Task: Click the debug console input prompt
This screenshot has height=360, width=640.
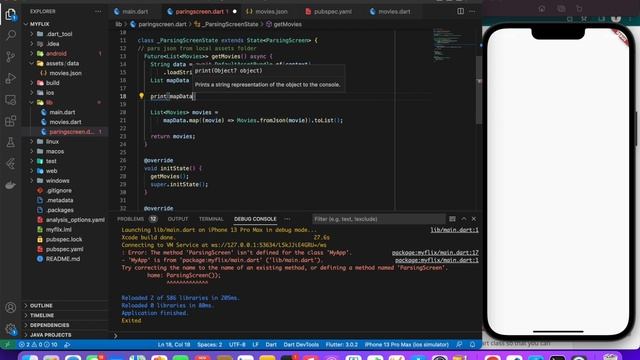Action: point(297,336)
